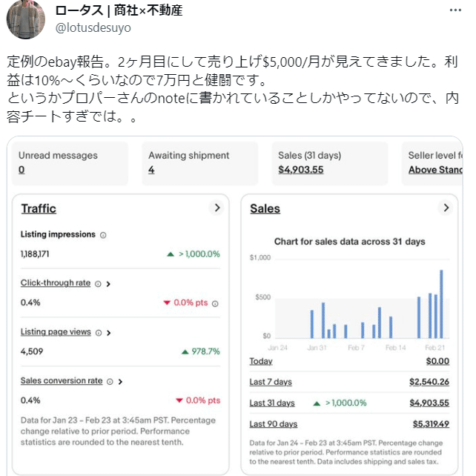Expand the chevron next to Click-through rate

108,284
